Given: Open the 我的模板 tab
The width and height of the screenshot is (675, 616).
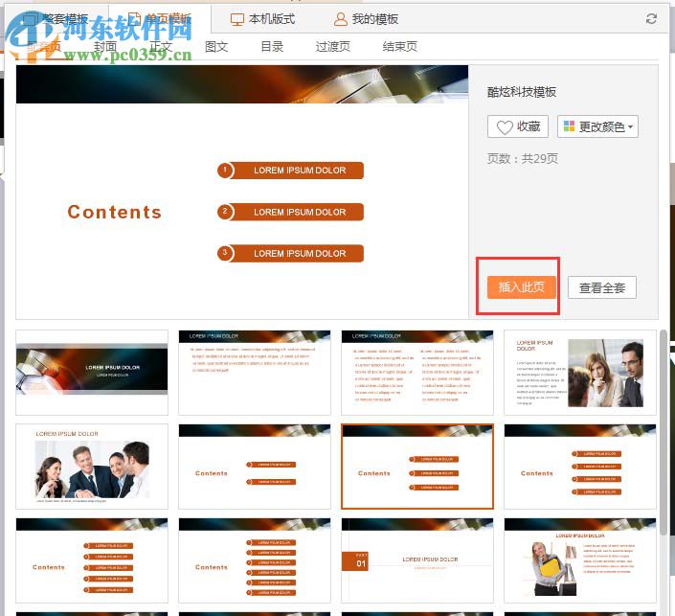Looking at the screenshot, I should [367, 19].
